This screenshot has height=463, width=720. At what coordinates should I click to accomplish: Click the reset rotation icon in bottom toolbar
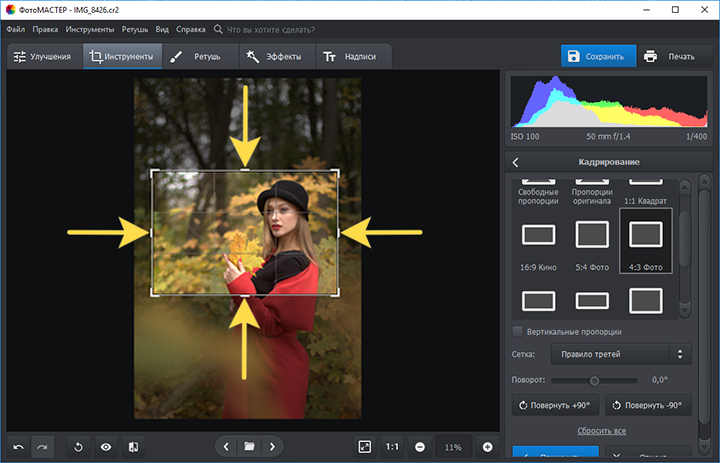(x=78, y=447)
